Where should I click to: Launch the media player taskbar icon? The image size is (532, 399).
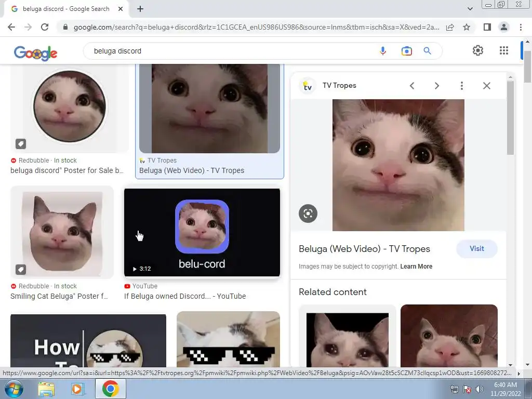[77, 389]
